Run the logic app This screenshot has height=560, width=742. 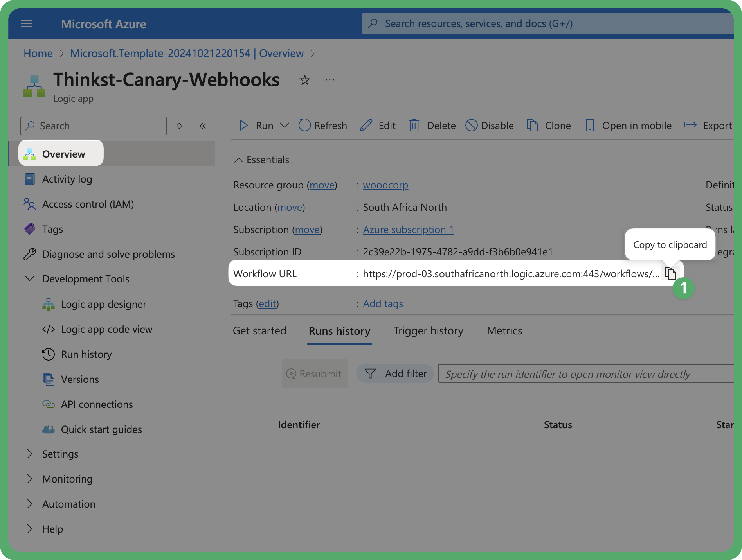256,126
